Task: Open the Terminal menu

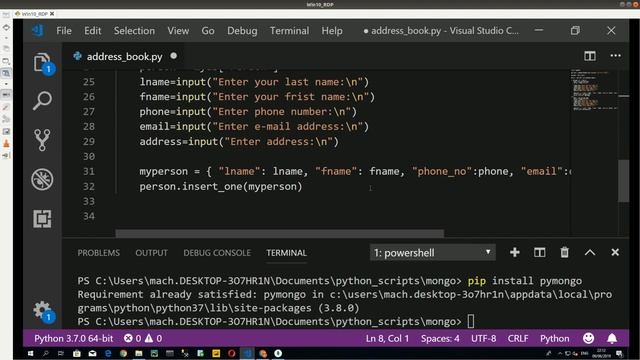Action: pos(289,31)
